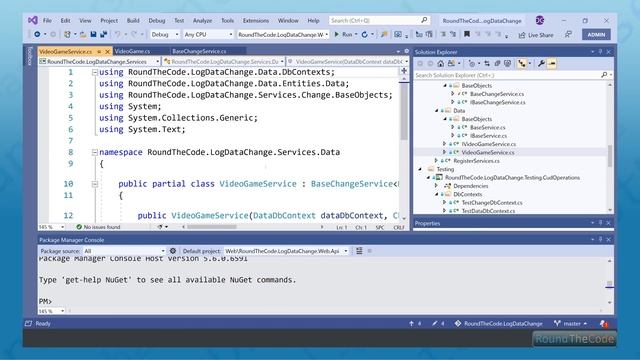Screen dimensions: 640x360
Task: Collapse the Testing folder in Solution Explorer
Action: pyautogui.click(x=420, y=169)
